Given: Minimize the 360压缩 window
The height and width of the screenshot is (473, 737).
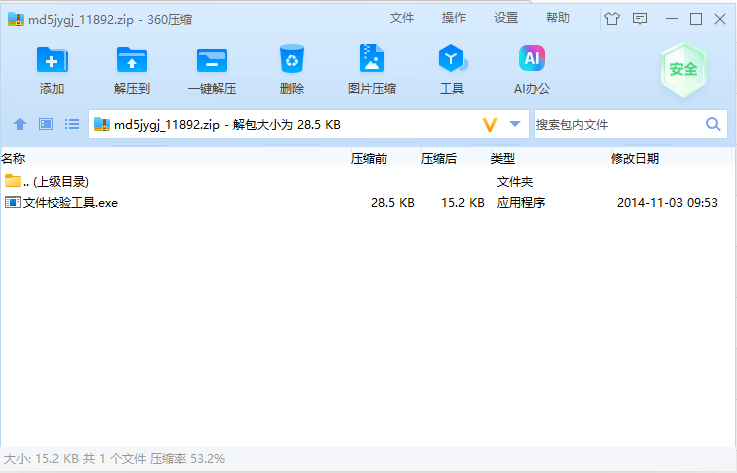Looking at the screenshot, I should [672, 19].
